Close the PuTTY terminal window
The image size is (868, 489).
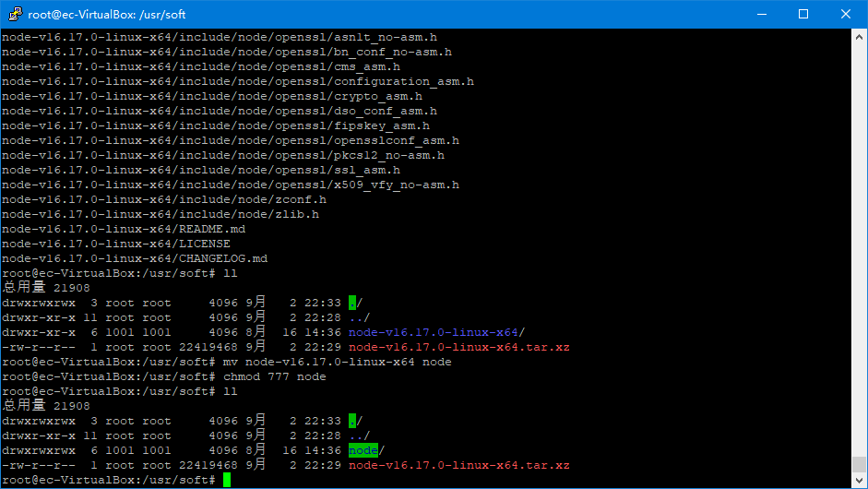click(x=845, y=14)
